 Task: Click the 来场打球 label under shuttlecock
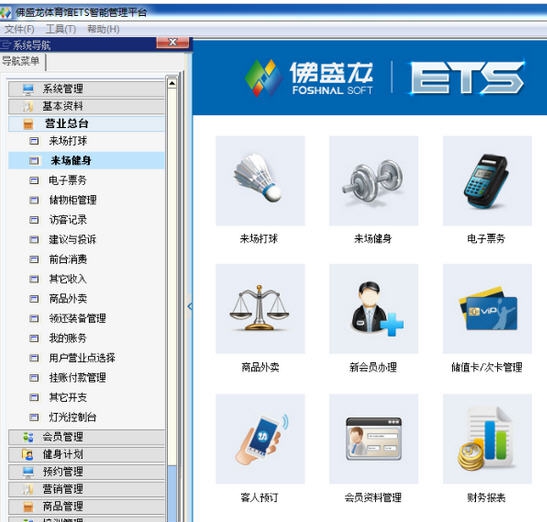point(259,239)
